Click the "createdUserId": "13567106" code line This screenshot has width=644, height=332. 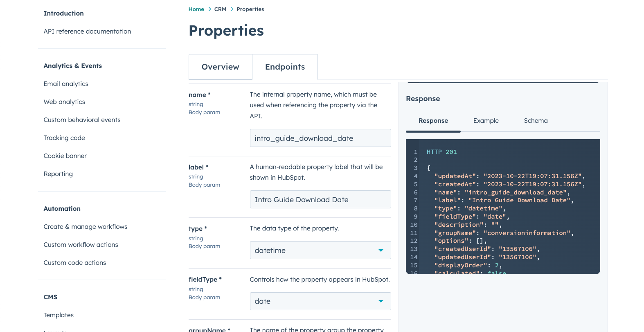pos(487,249)
